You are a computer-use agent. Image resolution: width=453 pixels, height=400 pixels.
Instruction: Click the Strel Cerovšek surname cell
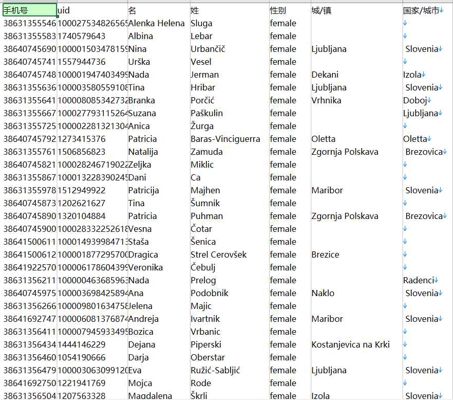tap(230, 255)
